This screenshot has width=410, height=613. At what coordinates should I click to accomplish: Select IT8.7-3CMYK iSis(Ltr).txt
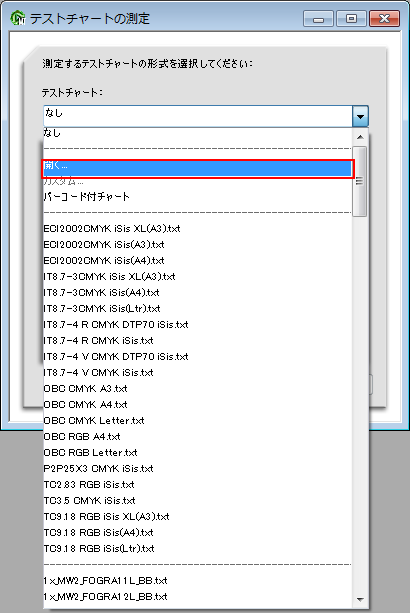197,308
